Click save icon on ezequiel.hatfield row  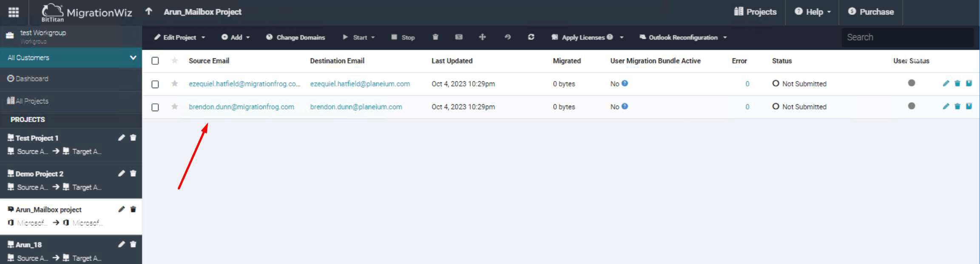tap(969, 83)
